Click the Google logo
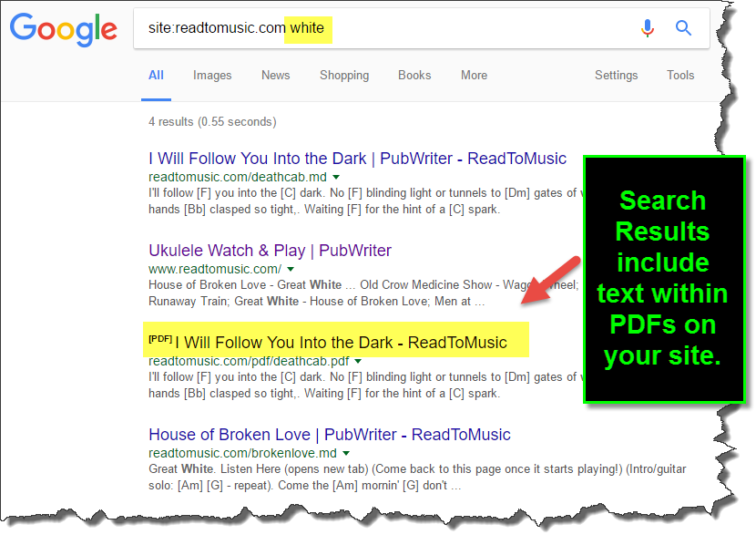 pos(63,29)
